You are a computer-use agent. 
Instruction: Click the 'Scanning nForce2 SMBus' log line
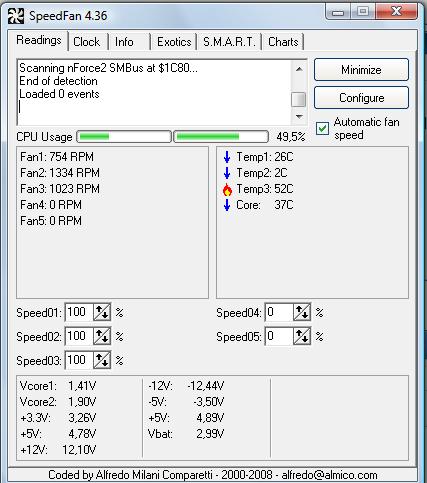[x=108, y=68]
